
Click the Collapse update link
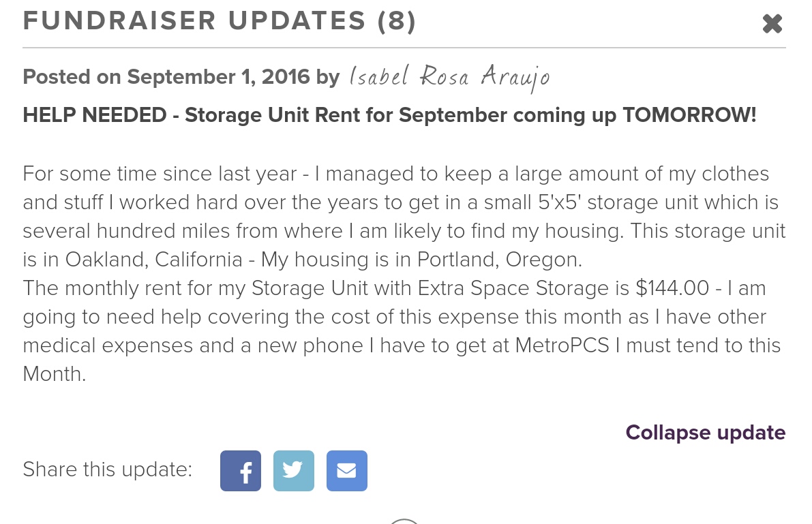pos(706,433)
